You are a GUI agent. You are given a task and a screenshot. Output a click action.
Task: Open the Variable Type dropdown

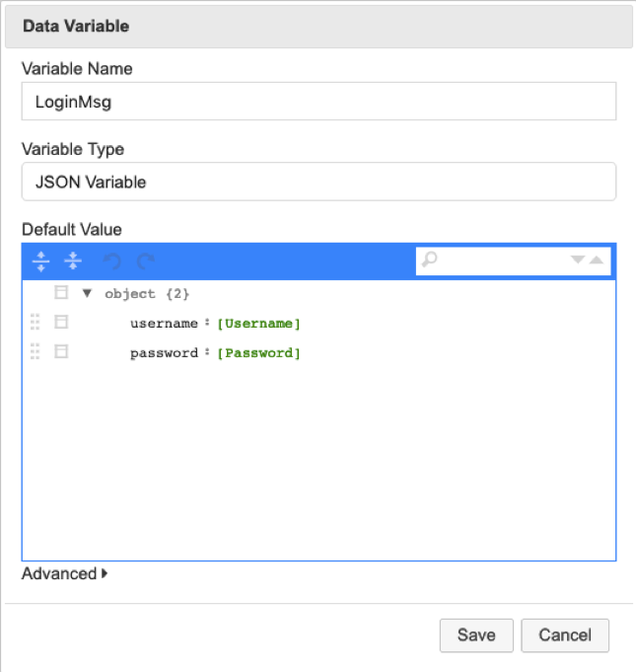tap(318, 182)
